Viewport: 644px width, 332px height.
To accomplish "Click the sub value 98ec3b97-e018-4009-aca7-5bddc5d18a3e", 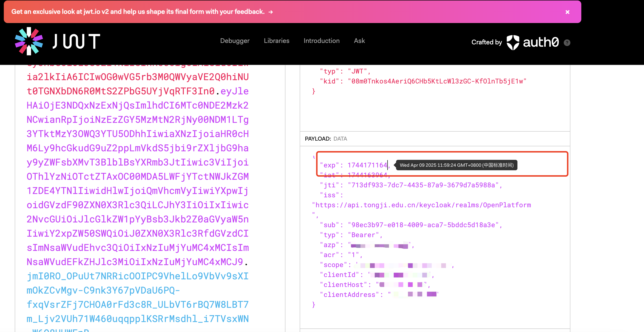I will pyautogui.click(x=423, y=225).
